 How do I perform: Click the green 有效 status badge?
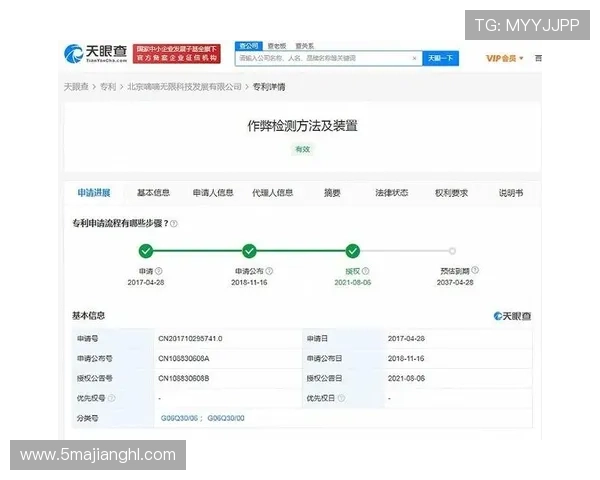coord(302,149)
